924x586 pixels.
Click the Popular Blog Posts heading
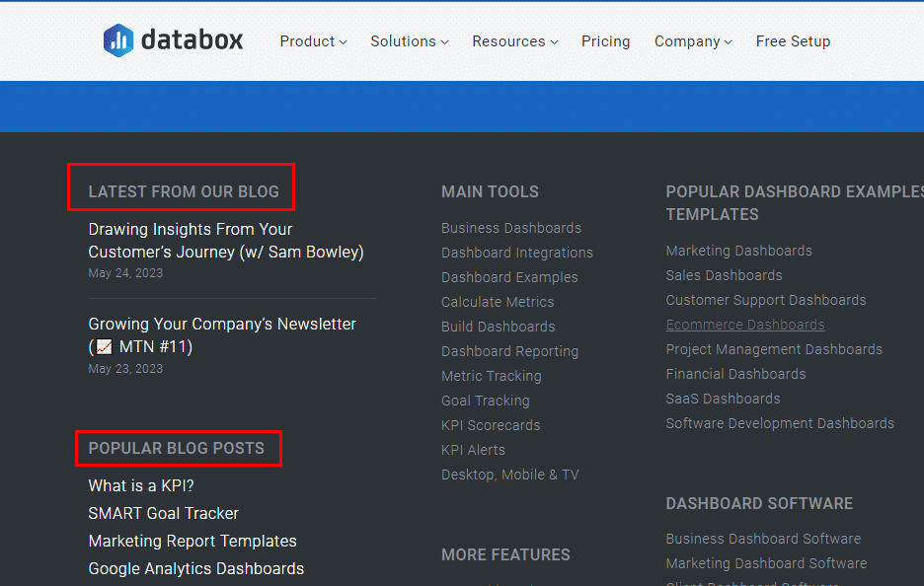pyautogui.click(x=176, y=449)
